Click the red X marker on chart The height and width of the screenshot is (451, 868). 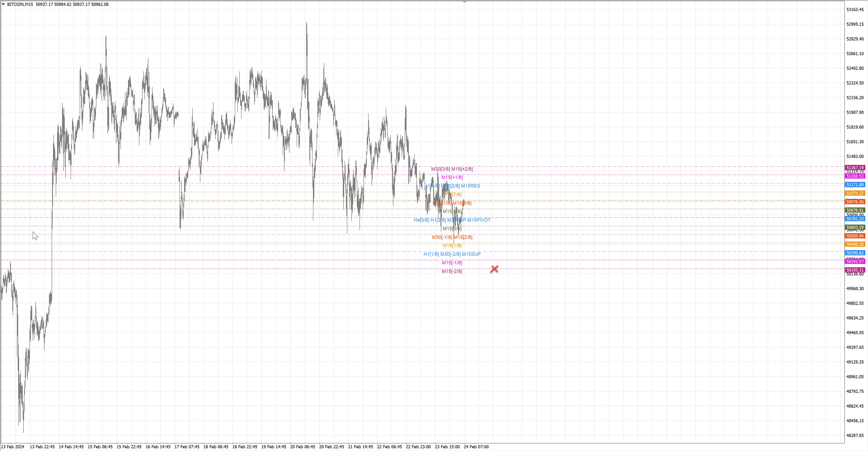pos(494,269)
